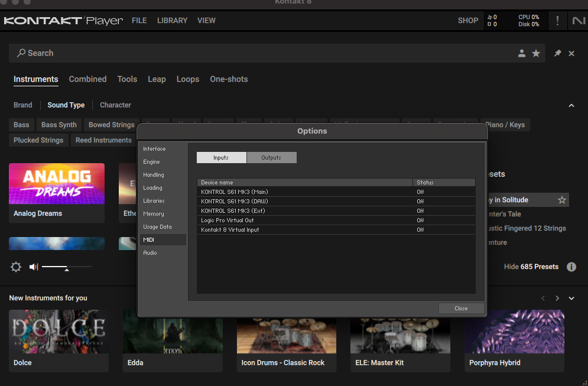
Task: Switch to MIDI Inputs tab
Action: coord(221,158)
